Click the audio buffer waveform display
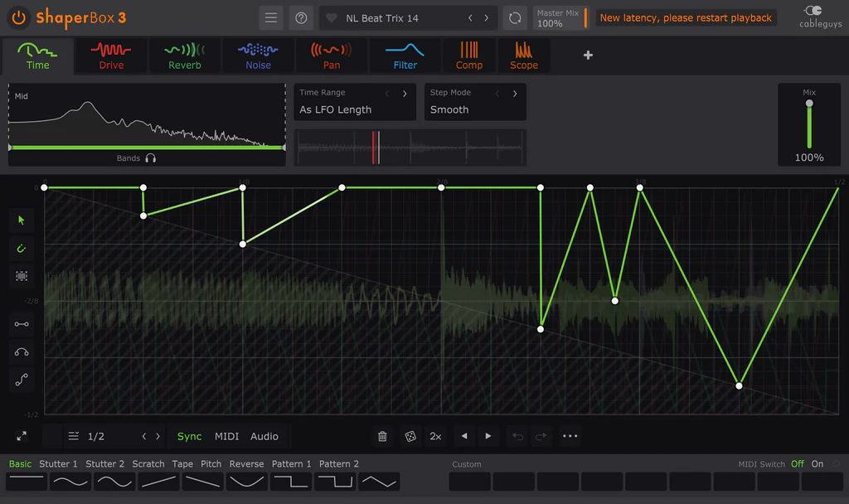Image resolution: width=849 pixels, height=504 pixels. pyautogui.click(x=410, y=148)
